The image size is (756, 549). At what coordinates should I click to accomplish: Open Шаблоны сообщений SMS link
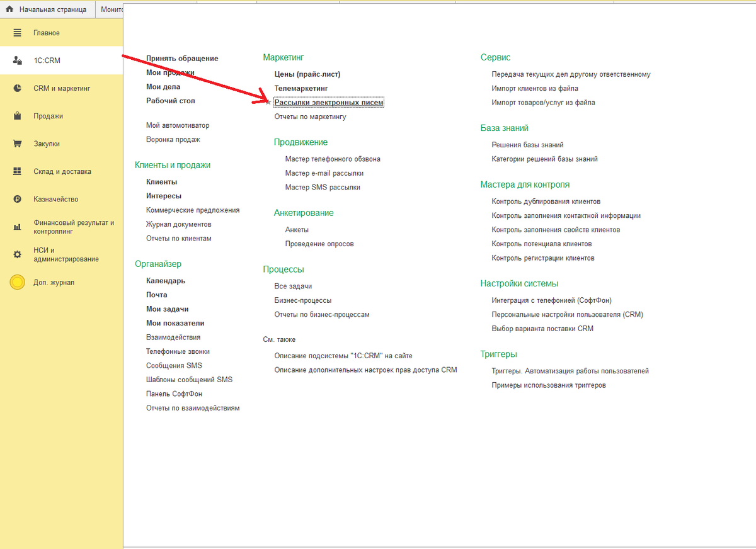point(189,380)
